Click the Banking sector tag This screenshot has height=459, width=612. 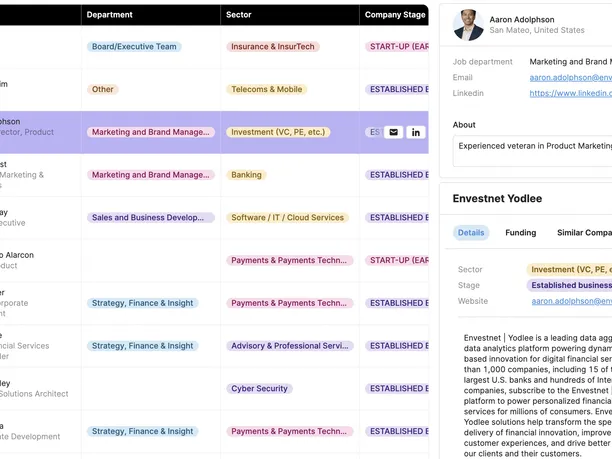click(246, 175)
